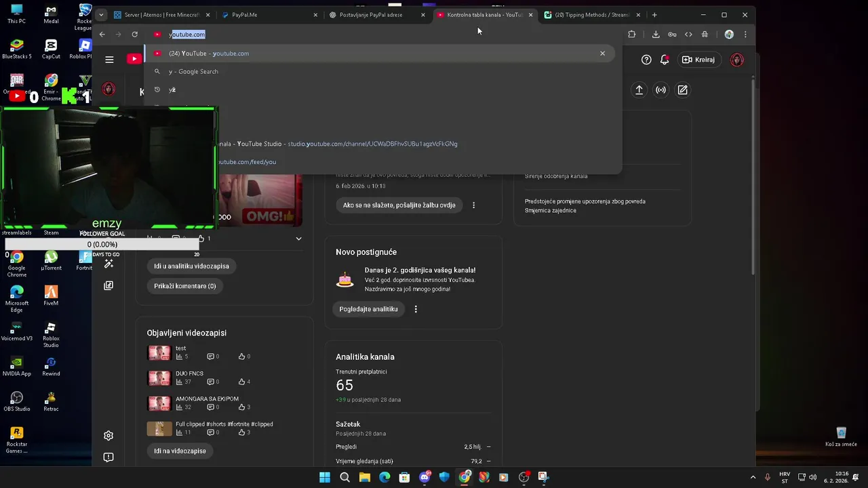The width and height of the screenshot is (868, 488).
Task: Open the Chrome downloads icon
Action: click(x=656, y=34)
